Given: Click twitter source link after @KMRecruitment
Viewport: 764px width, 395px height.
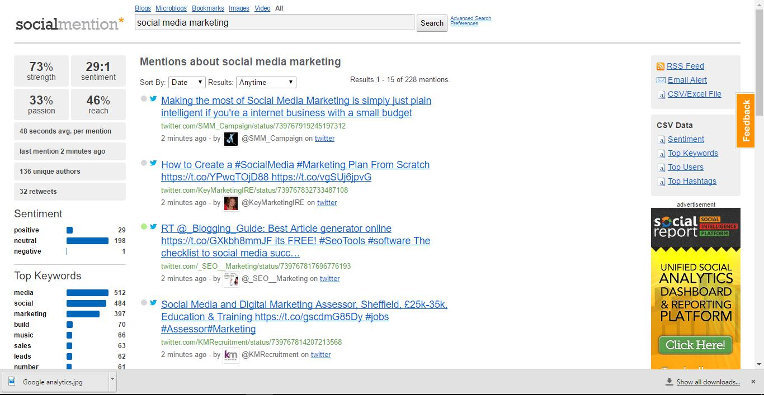Looking at the screenshot, I should [x=321, y=355].
